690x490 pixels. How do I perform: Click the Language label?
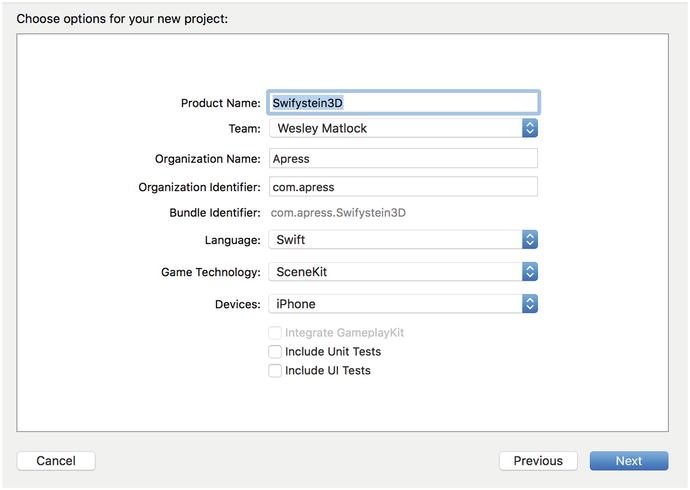click(x=232, y=240)
